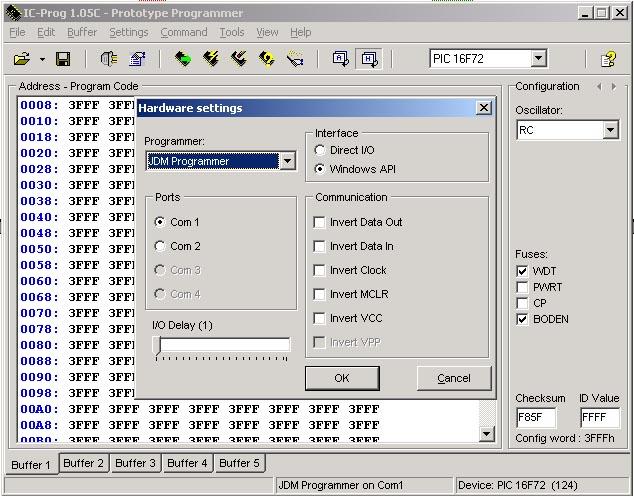Click the Read All chip icon
Image resolution: width=634 pixels, height=496 pixels.
pyautogui.click(x=183, y=60)
